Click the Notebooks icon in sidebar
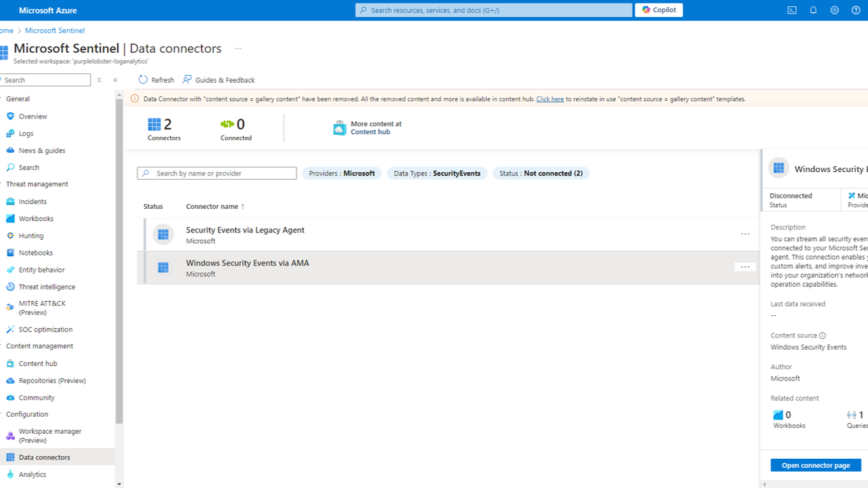The height and width of the screenshot is (488, 868). pos(10,253)
